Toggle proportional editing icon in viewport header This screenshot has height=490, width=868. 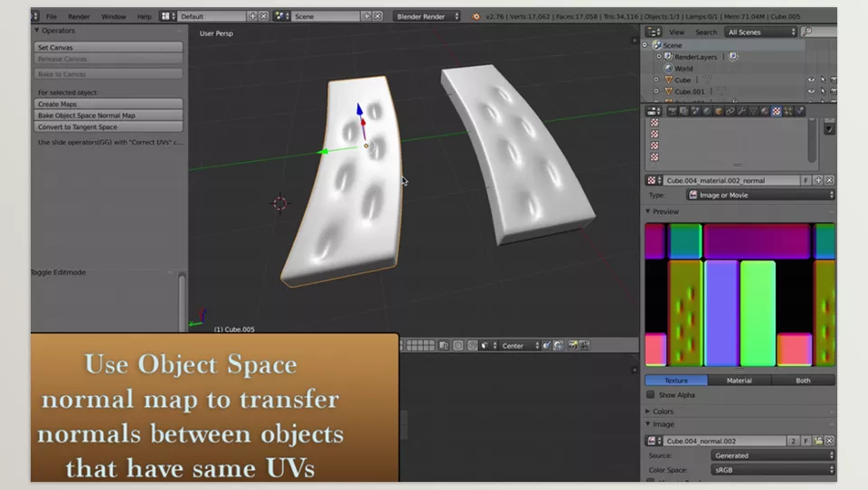click(458, 345)
